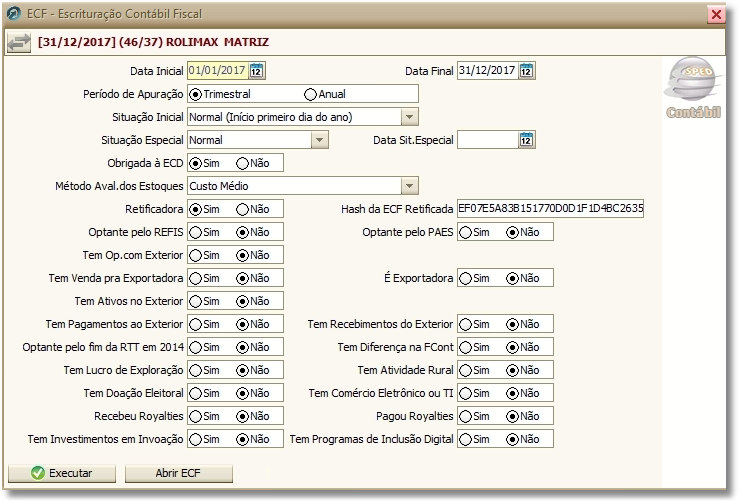Screen dimensions: 740x504
Task: Expand the Situação Especial dropdown
Action: (320, 140)
